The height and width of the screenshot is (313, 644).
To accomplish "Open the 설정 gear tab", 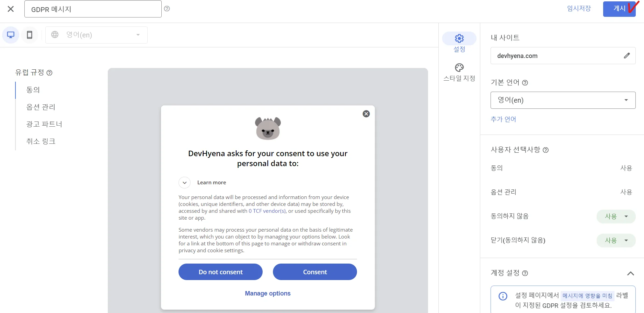I will point(459,43).
